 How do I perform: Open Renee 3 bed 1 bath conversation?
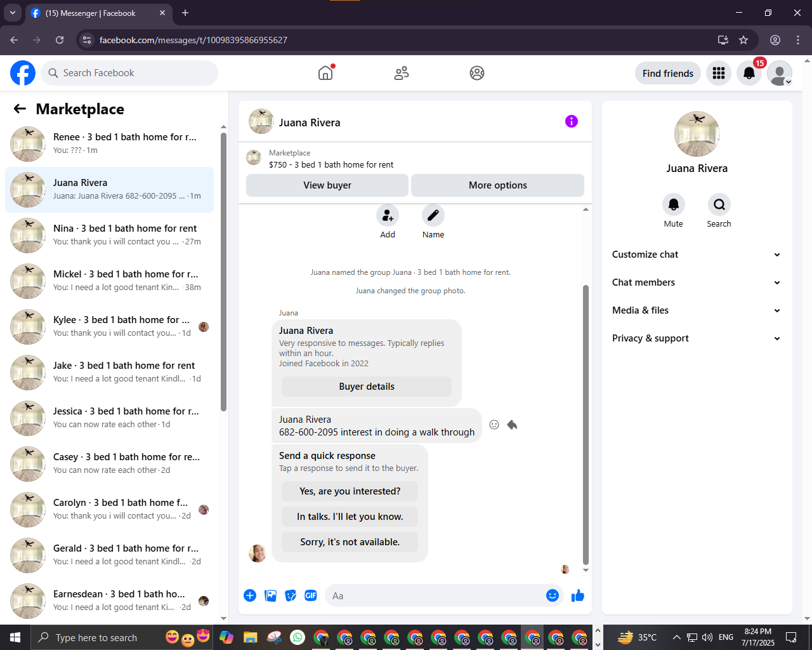click(109, 144)
